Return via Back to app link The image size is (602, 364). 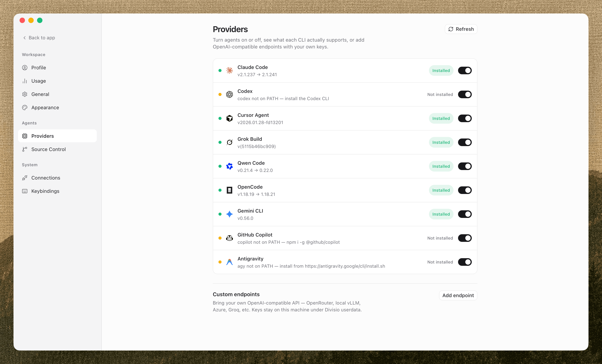[x=39, y=38]
